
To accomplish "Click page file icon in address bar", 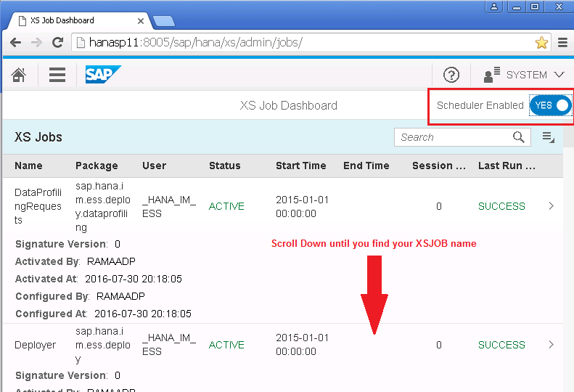I will [x=81, y=43].
